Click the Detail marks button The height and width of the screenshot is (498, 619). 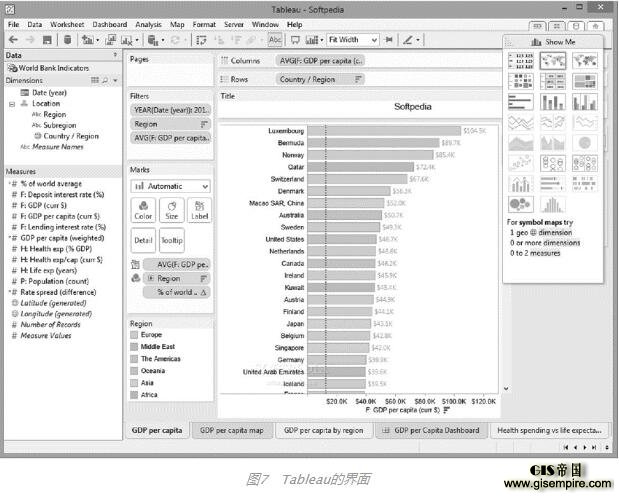[x=143, y=240]
